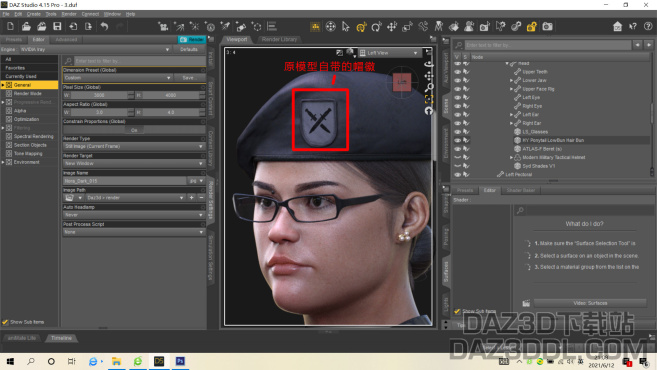This screenshot has height=370, width=657.
Task: Open the Render Type Still Image dropdown
Action: [x=134, y=146]
